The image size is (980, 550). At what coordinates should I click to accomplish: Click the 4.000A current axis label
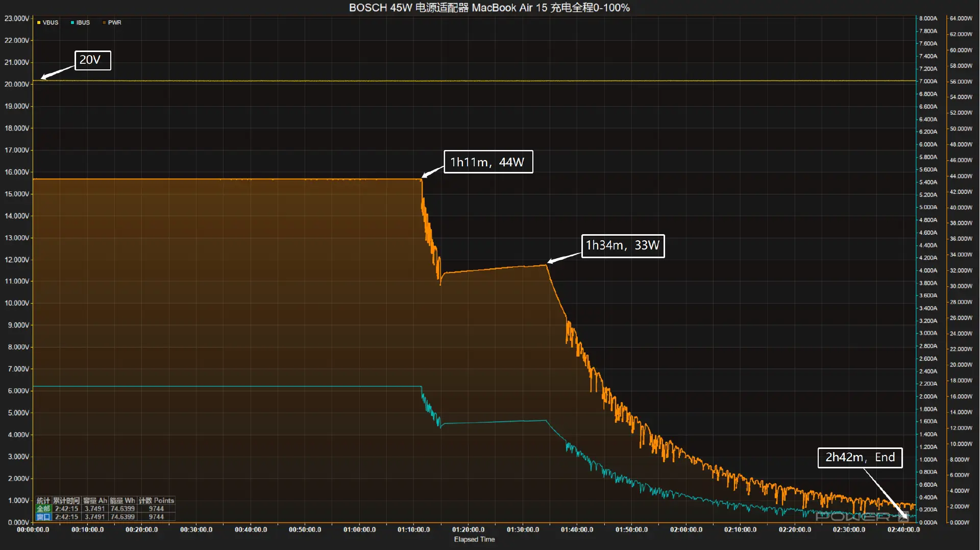[x=928, y=270]
